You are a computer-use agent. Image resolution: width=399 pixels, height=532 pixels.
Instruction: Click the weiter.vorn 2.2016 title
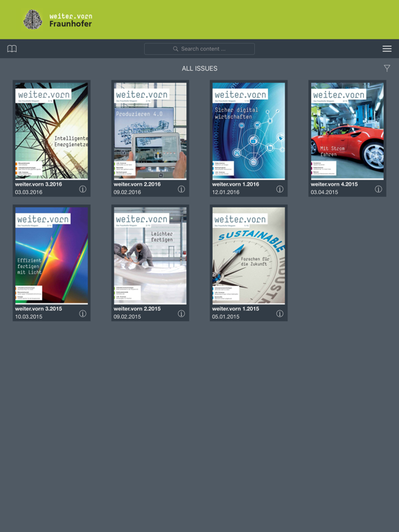pyautogui.click(x=137, y=184)
